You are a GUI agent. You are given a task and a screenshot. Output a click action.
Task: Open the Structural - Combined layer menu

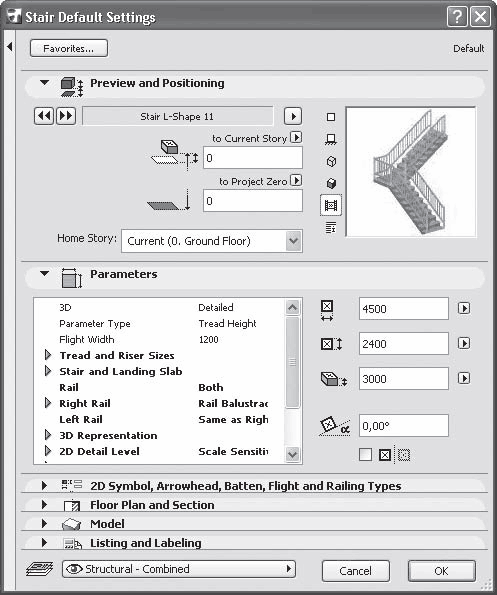pos(179,569)
